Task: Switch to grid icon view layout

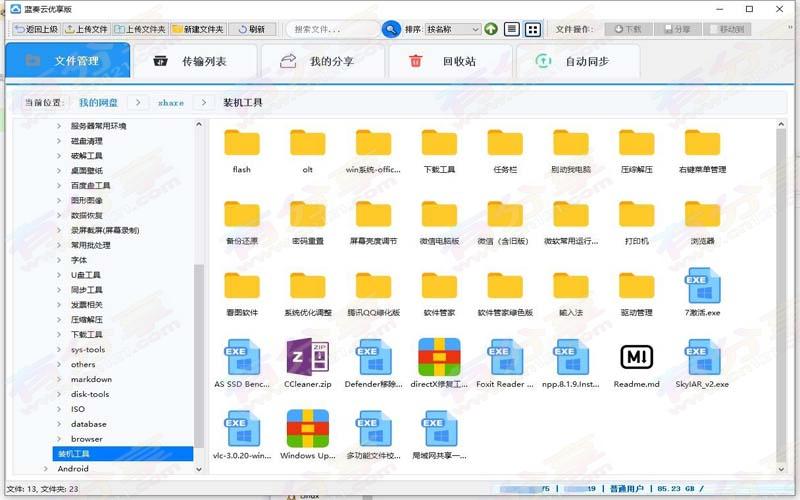Action: 533,29
